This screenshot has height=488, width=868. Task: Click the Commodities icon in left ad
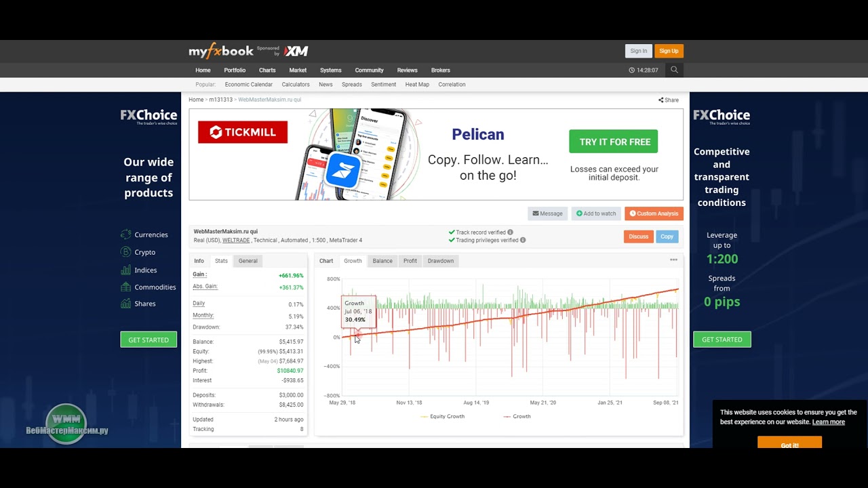pos(125,287)
